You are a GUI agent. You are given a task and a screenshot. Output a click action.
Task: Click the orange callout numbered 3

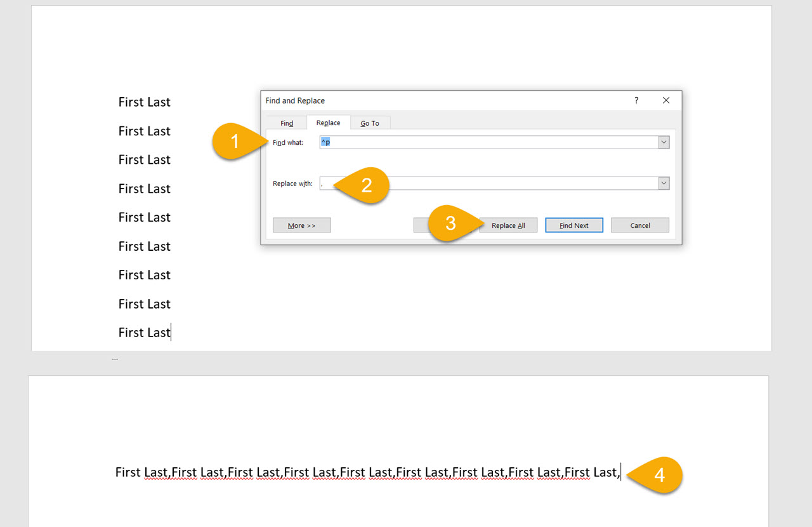click(452, 223)
